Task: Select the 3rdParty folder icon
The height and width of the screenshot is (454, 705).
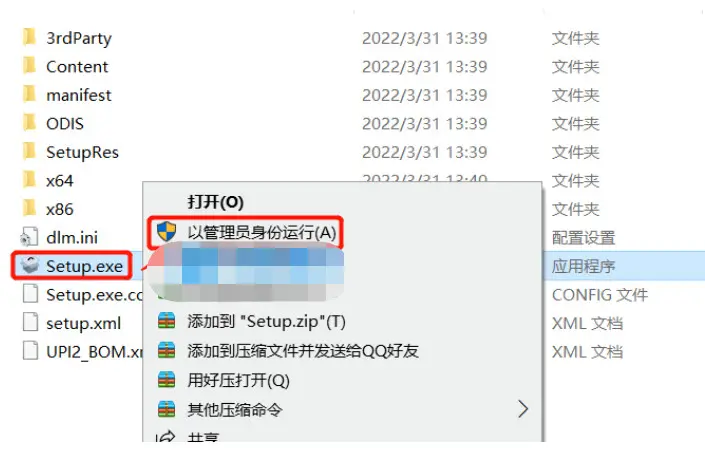Action: tap(29, 37)
